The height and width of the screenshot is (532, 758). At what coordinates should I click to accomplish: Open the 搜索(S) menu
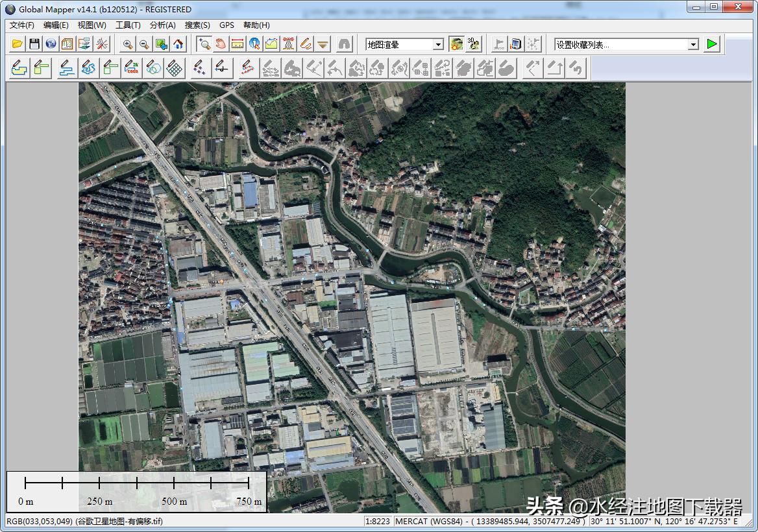(x=197, y=25)
